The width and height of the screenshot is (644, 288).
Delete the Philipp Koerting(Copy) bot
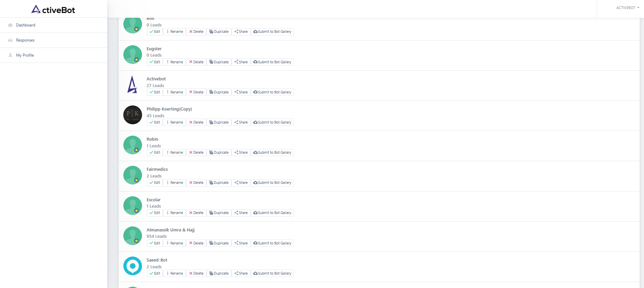pyautogui.click(x=196, y=122)
